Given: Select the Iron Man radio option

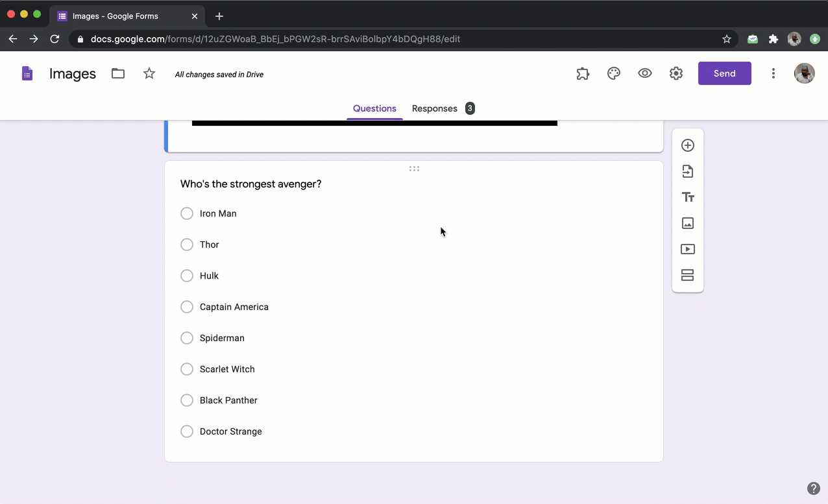Looking at the screenshot, I should point(187,213).
